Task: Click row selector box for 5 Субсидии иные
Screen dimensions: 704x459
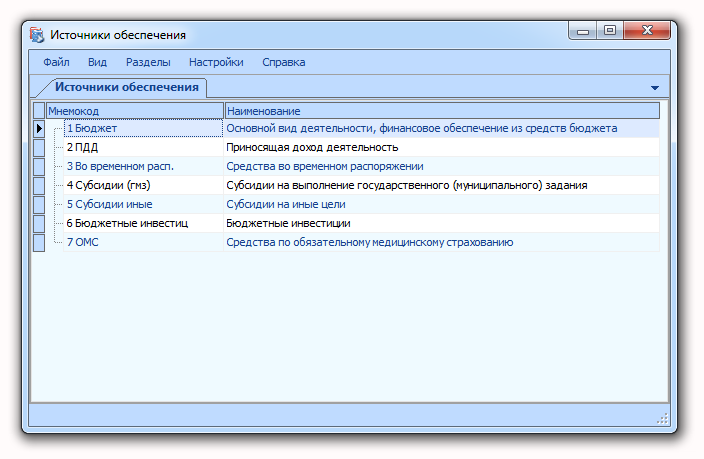Action: click(x=39, y=204)
